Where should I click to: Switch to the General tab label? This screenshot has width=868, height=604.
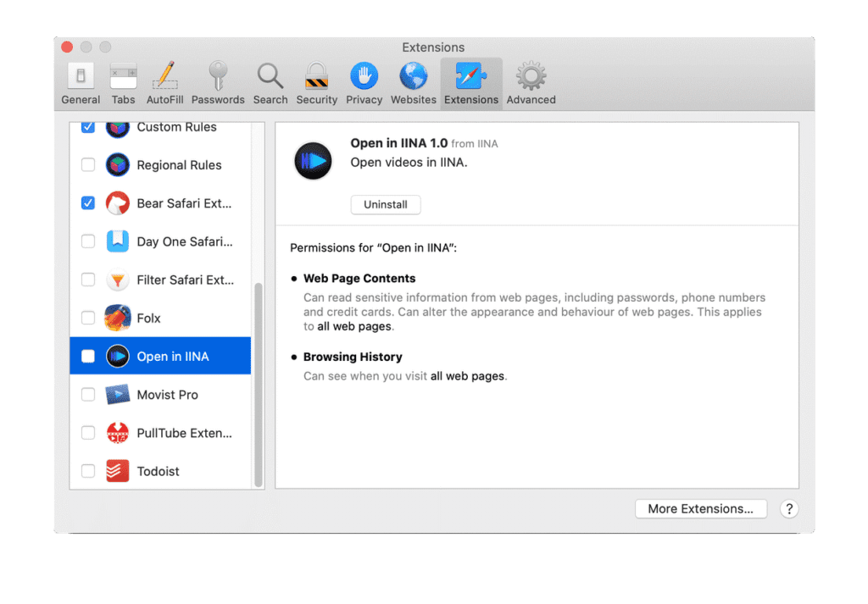tap(81, 100)
